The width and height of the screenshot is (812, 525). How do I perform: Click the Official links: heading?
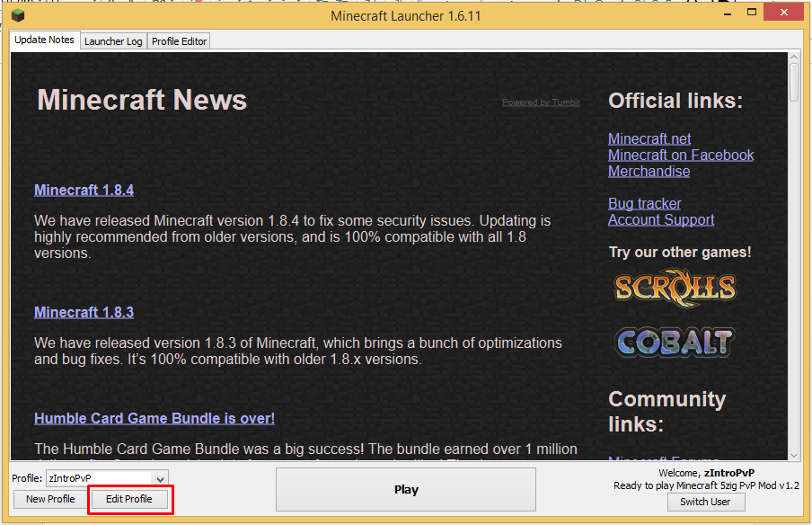tap(675, 101)
